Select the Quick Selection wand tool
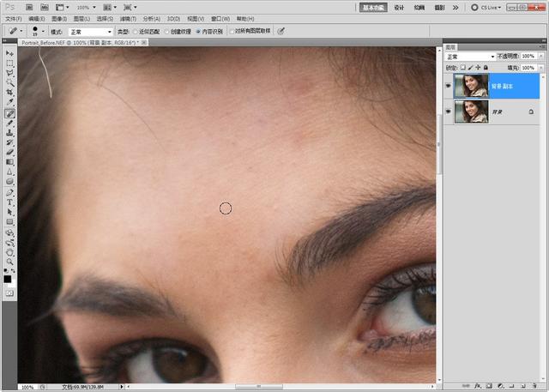Viewport: 549px width, 392px height. coord(9,83)
